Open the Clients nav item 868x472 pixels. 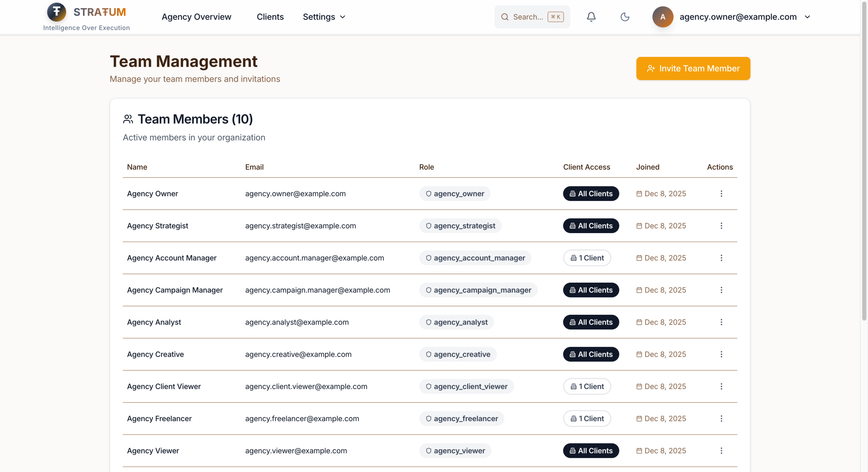(x=270, y=17)
